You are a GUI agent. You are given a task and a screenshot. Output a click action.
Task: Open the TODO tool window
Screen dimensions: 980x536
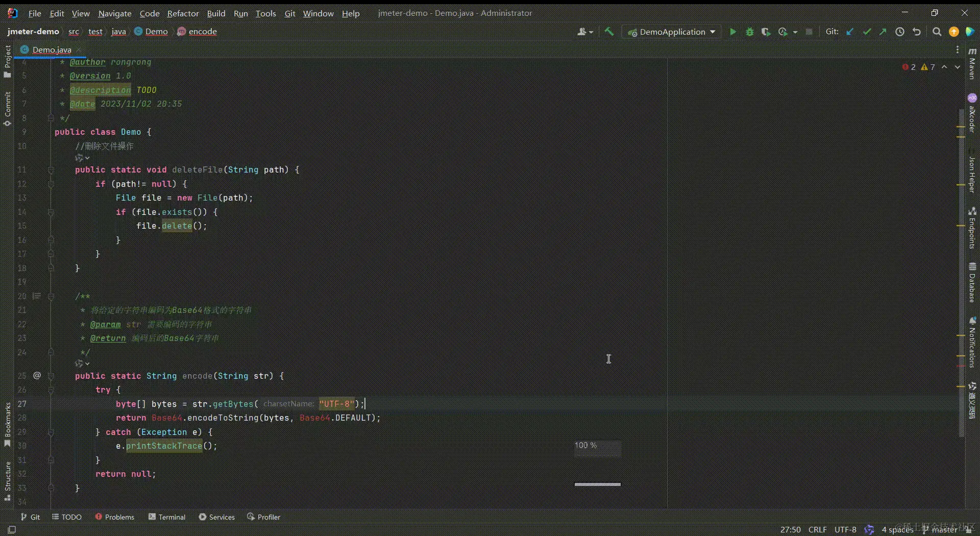pos(67,517)
